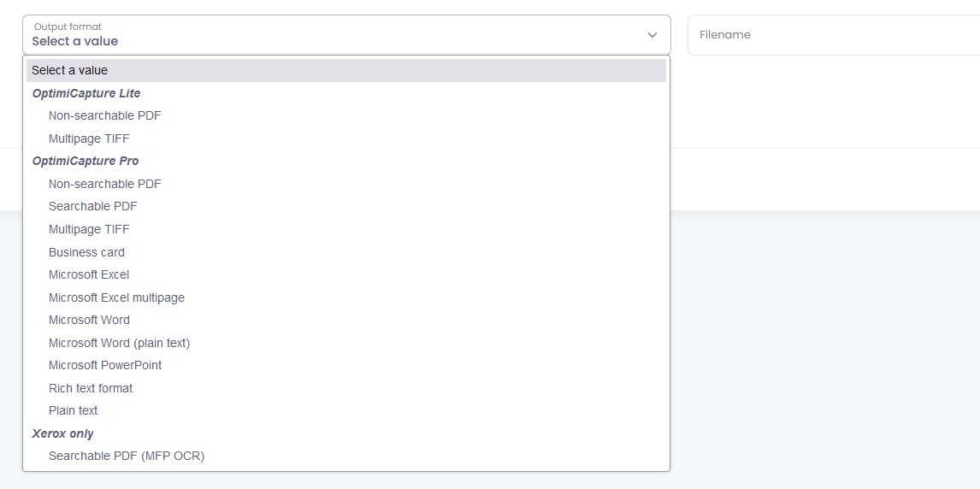Select Microsoft Word (plain text) option

coord(346,343)
